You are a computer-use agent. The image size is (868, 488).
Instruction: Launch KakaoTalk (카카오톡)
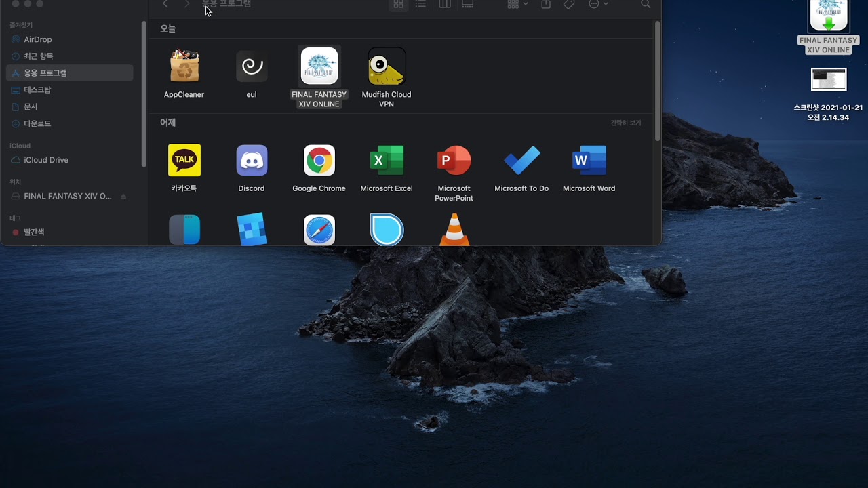(184, 161)
